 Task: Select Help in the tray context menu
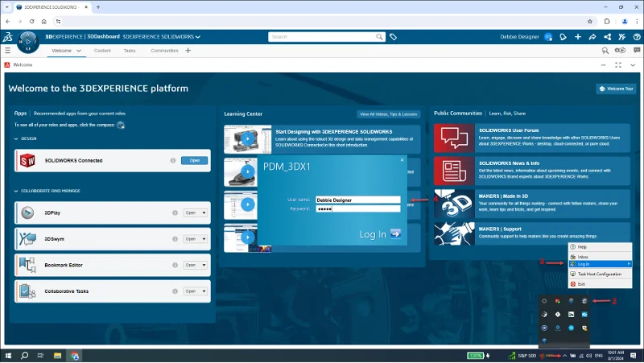[x=600, y=247]
